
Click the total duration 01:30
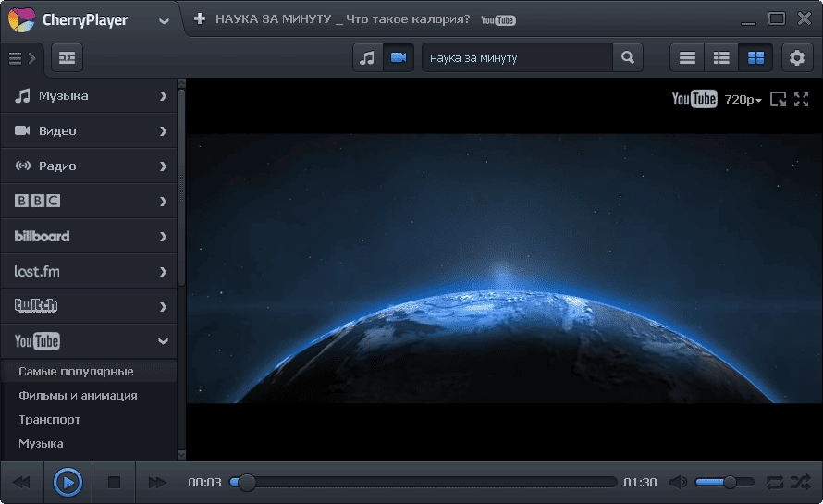click(640, 483)
